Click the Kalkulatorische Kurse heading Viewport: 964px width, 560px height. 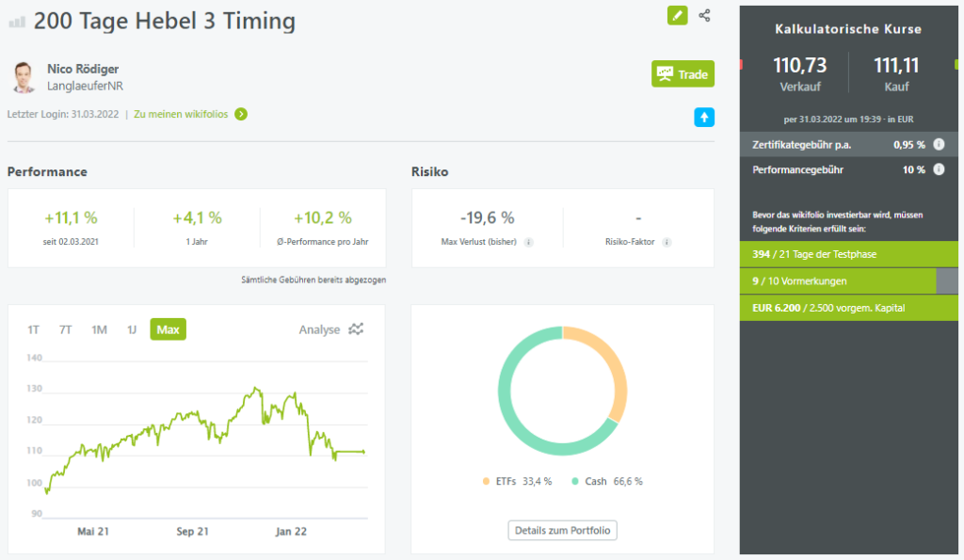[x=848, y=29]
